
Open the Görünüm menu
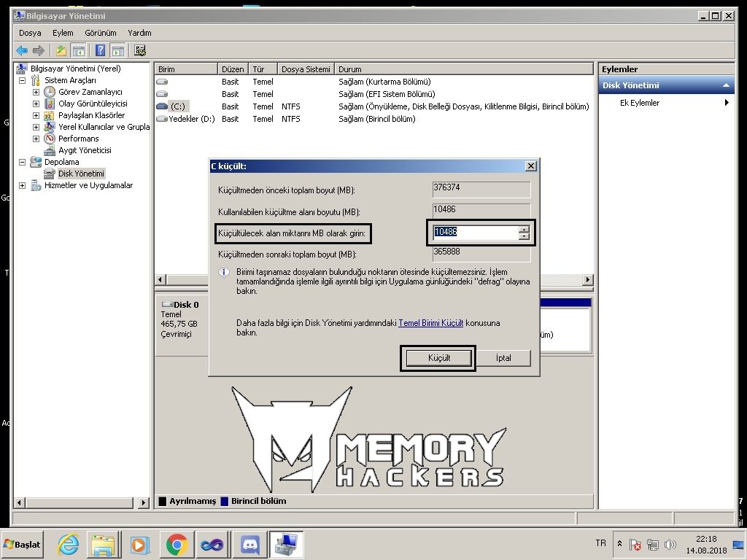pyautogui.click(x=101, y=33)
